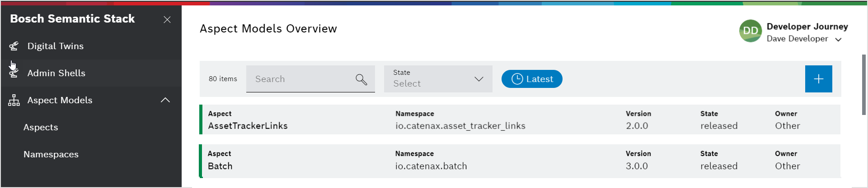Open Digital Twins from the sidebar
Screen dimensions: 868x188
(56, 46)
